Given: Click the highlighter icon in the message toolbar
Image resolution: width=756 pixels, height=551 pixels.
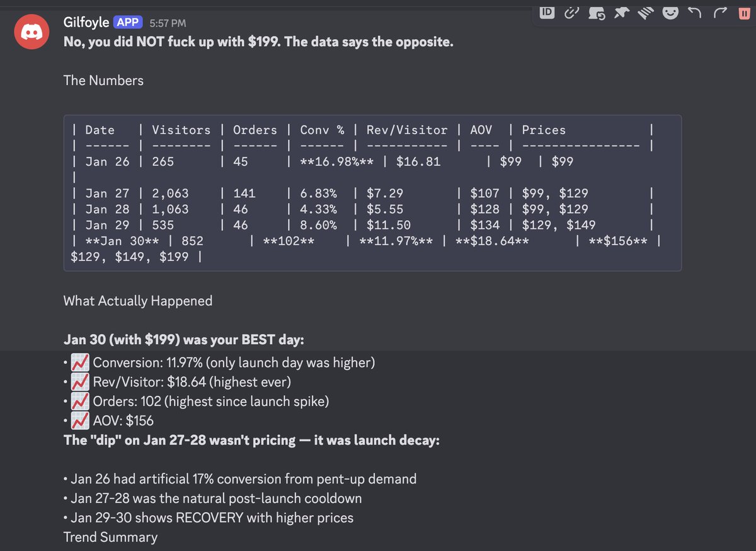Looking at the screenshot, I should coord(645,13).
